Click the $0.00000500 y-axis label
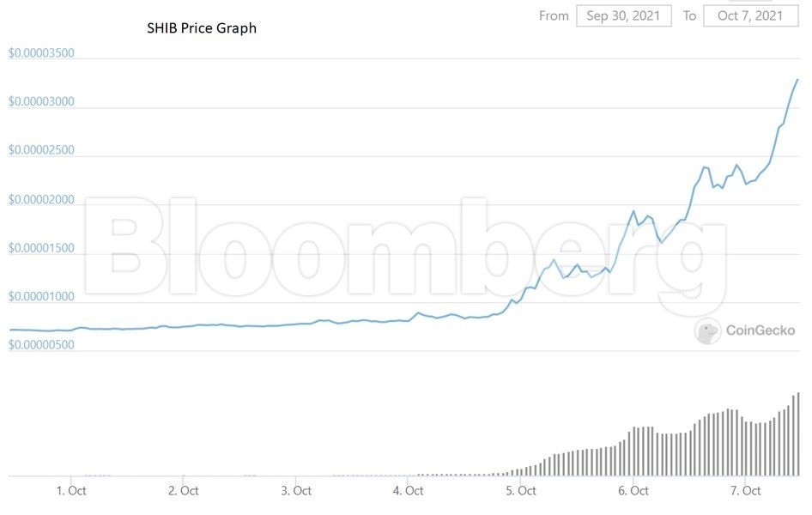The height and width of the screenshot is (515, 812). tap(41, 345)
